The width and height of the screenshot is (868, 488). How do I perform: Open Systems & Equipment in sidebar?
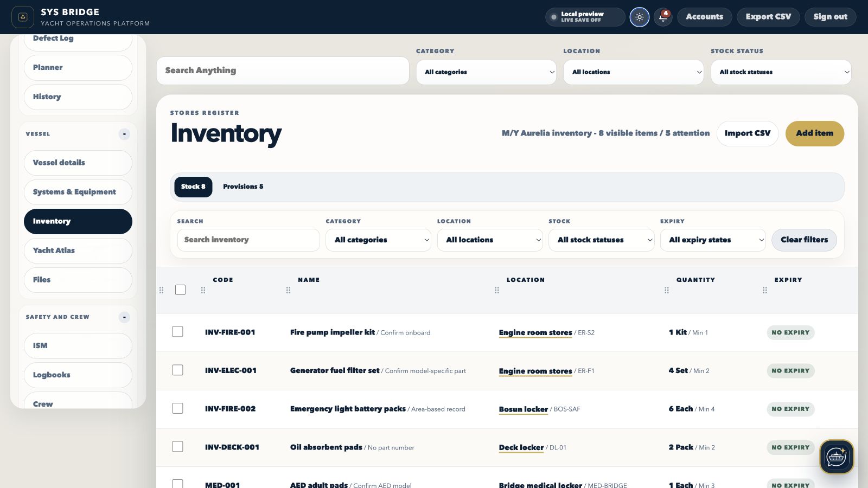pyautogui.click(x=78, y=192)
